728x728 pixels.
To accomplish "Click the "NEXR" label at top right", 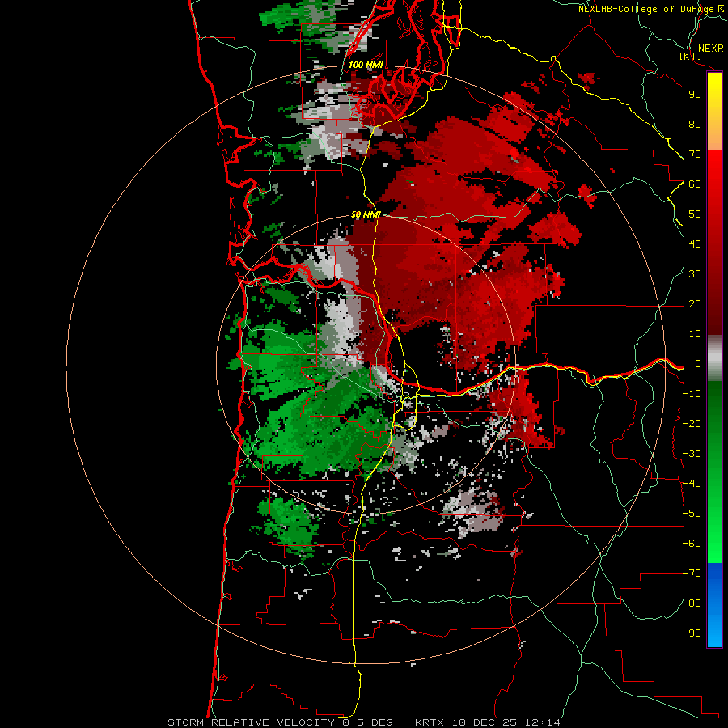I will 711,49.
